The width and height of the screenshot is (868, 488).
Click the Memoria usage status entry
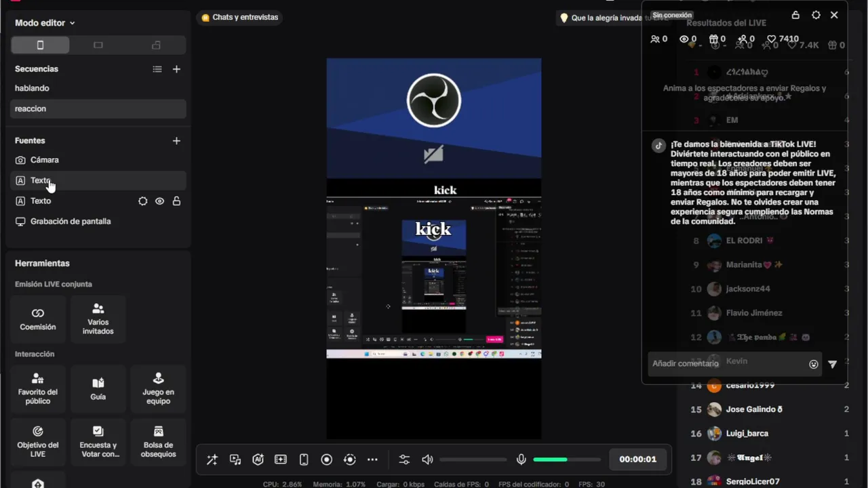[x=339, y=485]
